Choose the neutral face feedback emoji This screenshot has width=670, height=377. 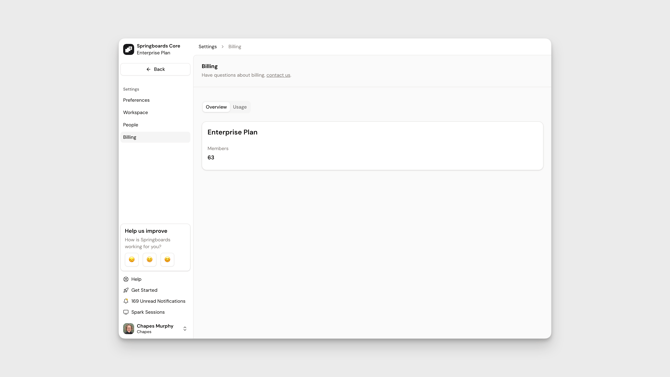pos(150,259)
